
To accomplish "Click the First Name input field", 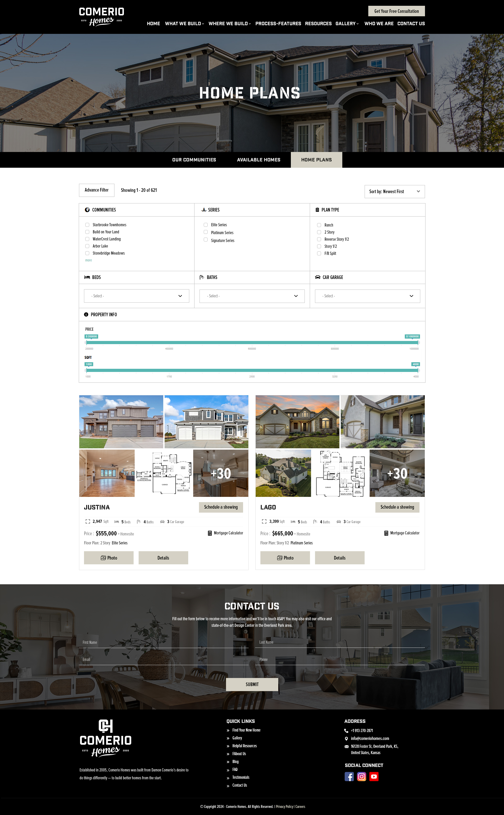I will click(163, 642).
